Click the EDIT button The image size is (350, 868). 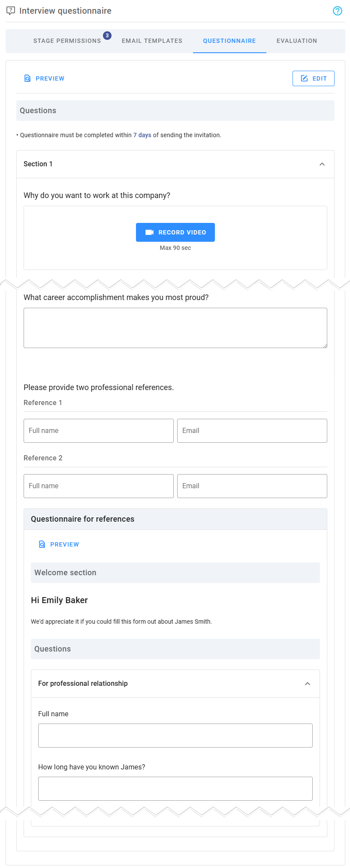(x=314, y=78)
